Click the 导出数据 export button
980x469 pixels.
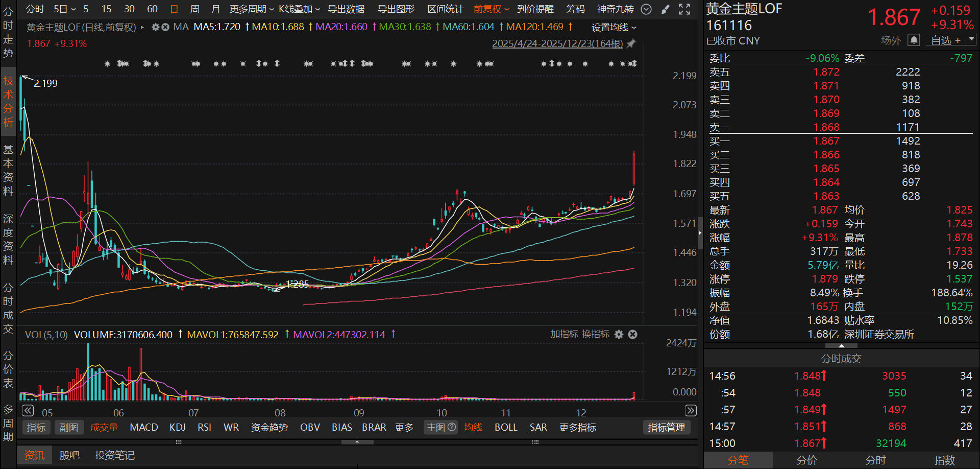[346, 9]
